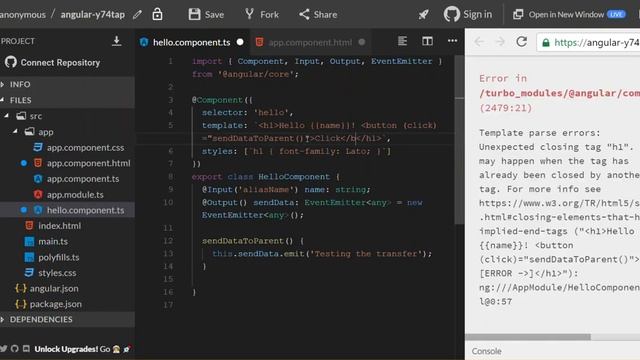
Task: Click the preview back arrow
Action: pyautogui.click(x=479, y=42)
